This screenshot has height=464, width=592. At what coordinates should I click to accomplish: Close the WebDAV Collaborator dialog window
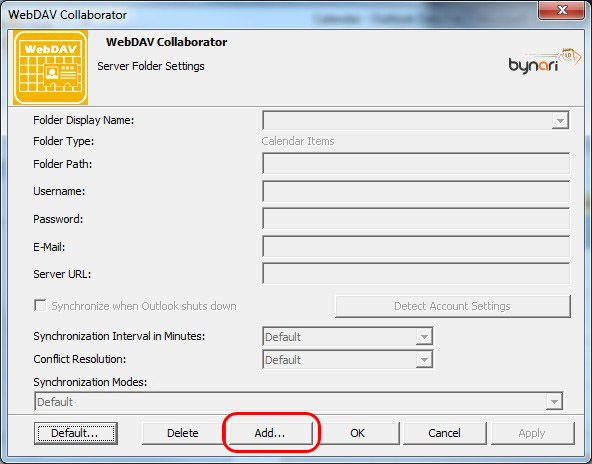[x=562, y=9]
